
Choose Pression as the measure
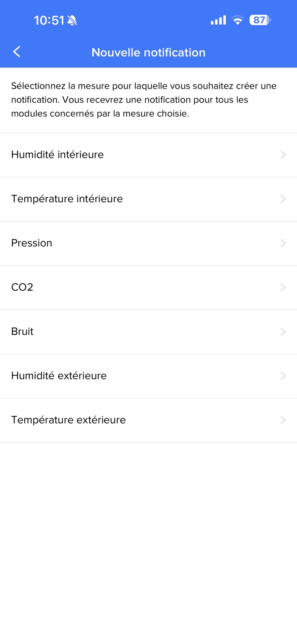pos(32,243)
